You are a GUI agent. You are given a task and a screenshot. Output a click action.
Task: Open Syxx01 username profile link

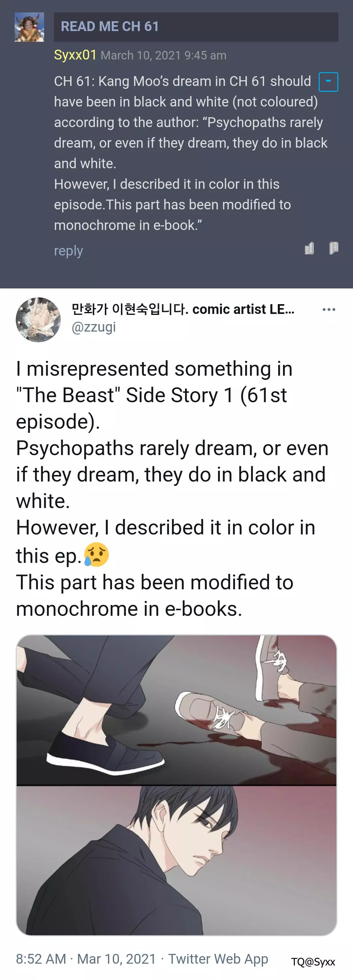click(76, 55)
